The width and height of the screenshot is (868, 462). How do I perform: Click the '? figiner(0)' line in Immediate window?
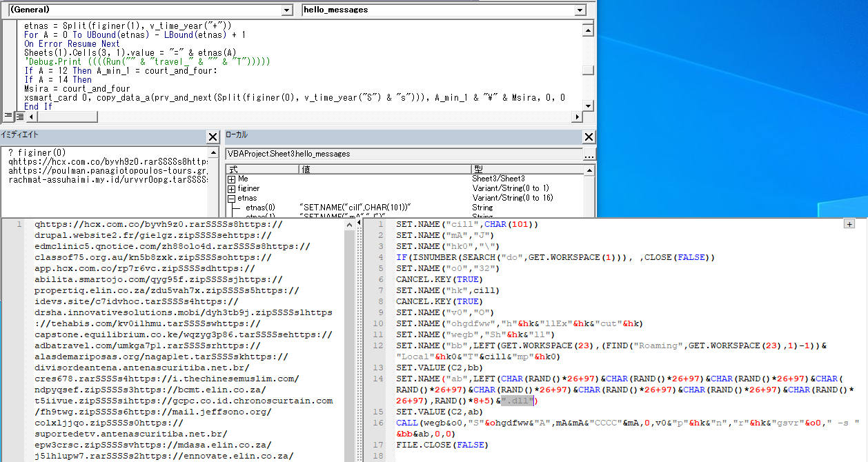[38, 152]
